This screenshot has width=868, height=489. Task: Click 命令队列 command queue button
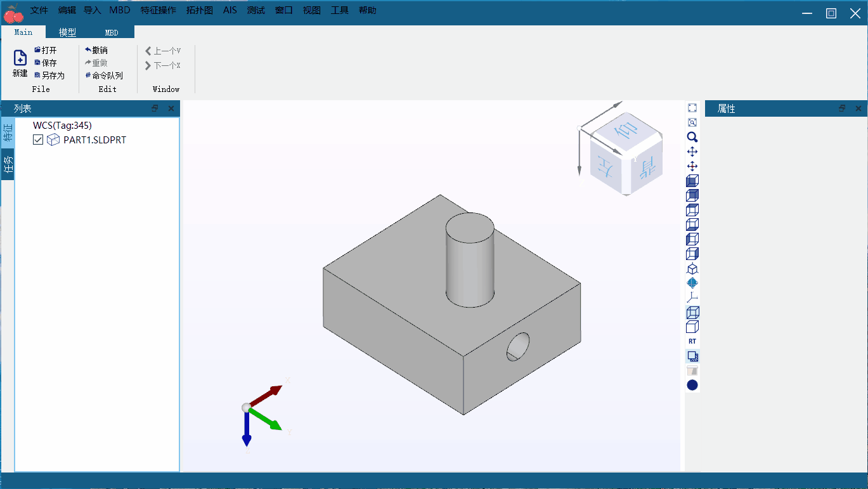[104, 75]
